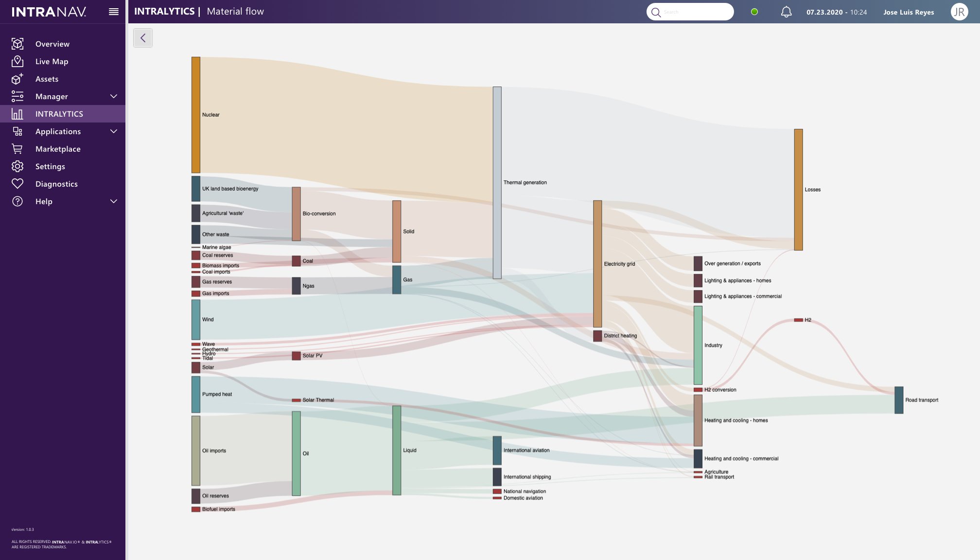This screenshot has width=980, height=560.
Task: Select the Marketplace cart icon
Action: (x=17, y=149)
